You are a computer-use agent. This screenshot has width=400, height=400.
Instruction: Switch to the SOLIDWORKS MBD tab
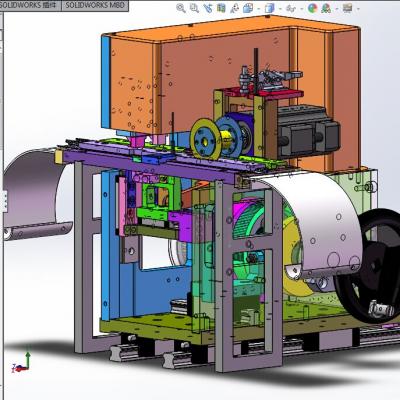click(95, 5)
